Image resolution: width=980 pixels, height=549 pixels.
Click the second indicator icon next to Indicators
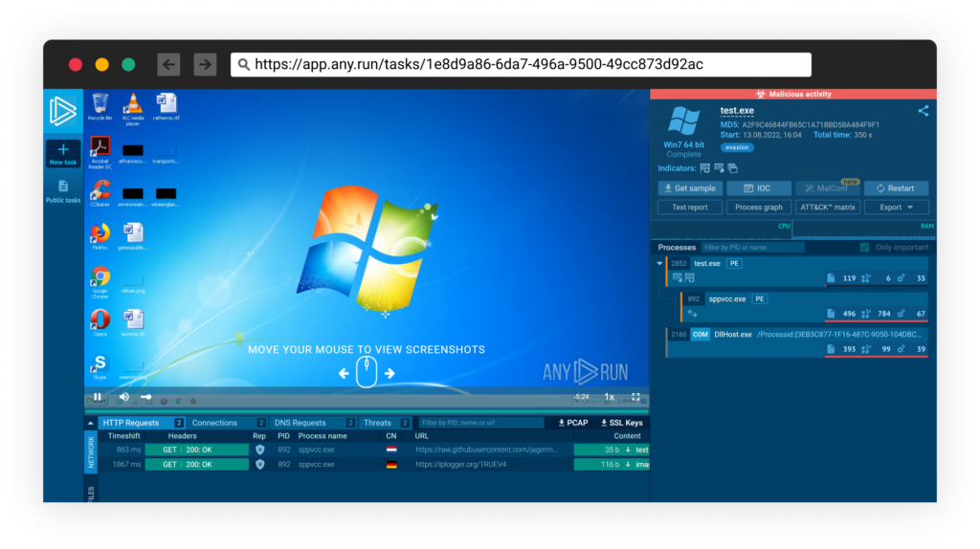click(719, 168)
